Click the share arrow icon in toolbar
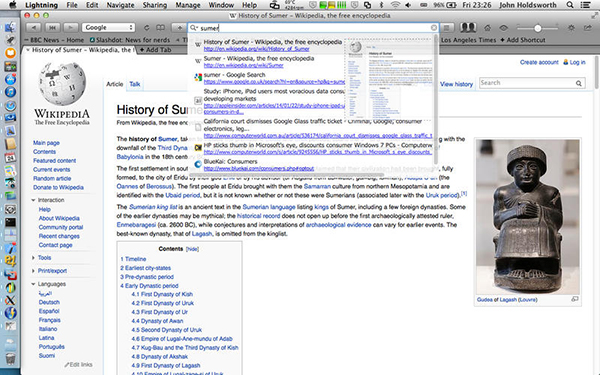600x375 pixels. pos(587,28)
